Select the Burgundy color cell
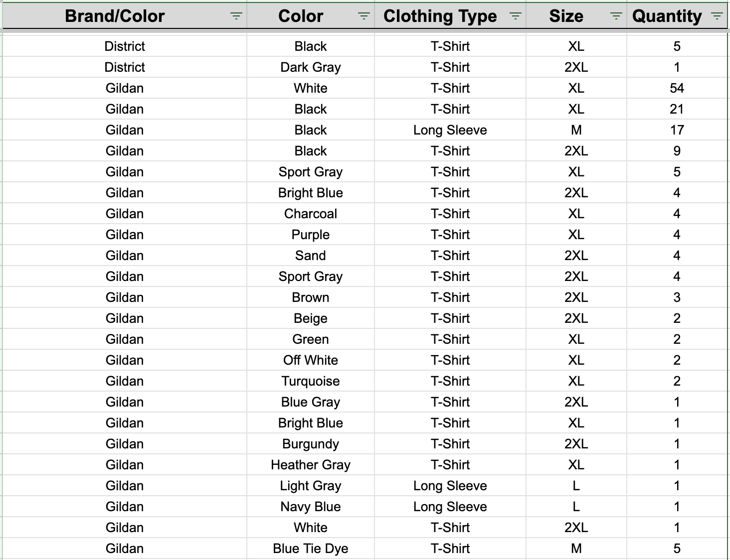The width and height of the screenshot is (730, 560). [x=311, y=444]
